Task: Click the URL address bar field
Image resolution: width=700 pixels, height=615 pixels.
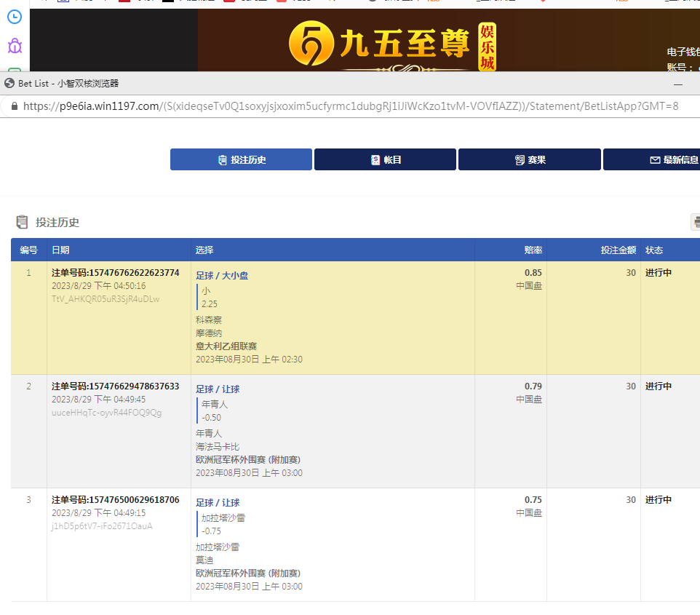Action: tap(349, 106)
